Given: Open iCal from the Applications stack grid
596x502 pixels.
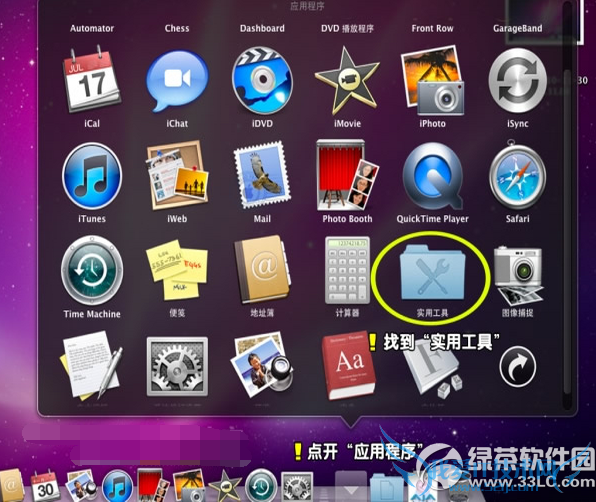Looking at the screenshot, I should [x=92, y=79].
